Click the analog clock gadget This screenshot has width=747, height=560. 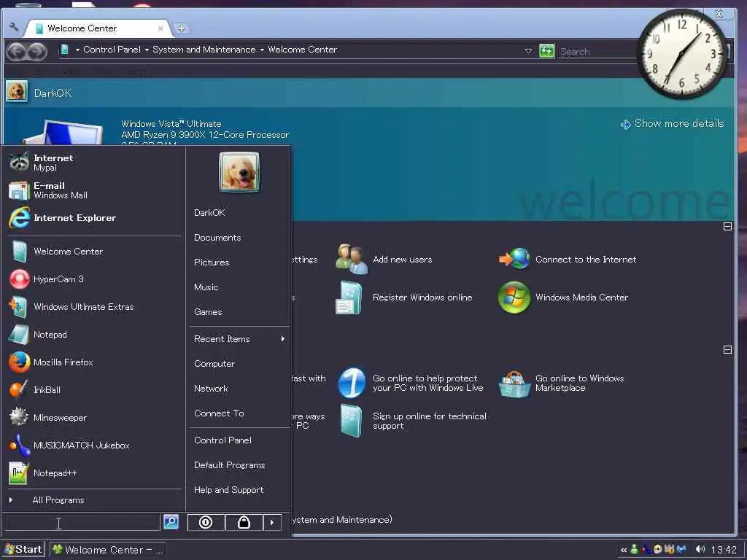(682, 54)
